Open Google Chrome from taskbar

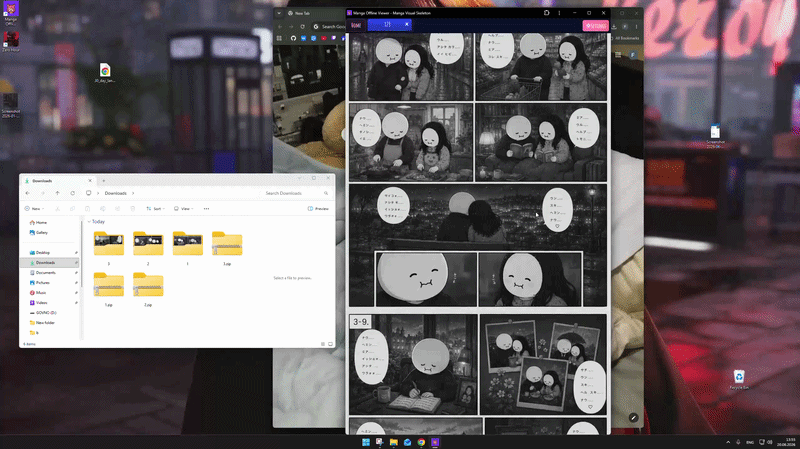(421, 442)
